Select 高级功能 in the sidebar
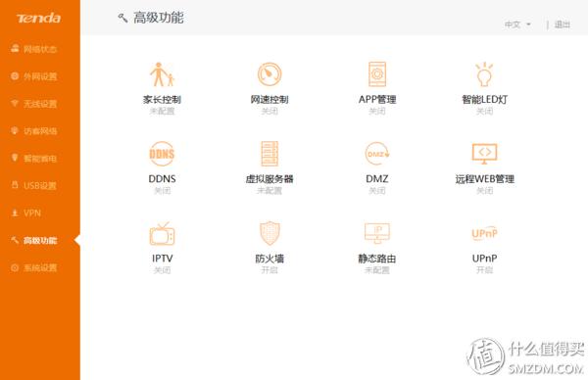 pos(34,240)
